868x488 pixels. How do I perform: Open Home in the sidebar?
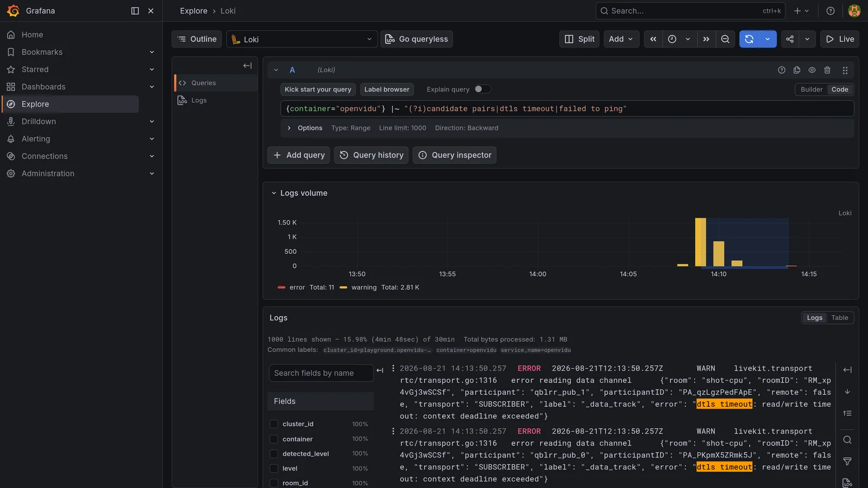coord(33,35)
